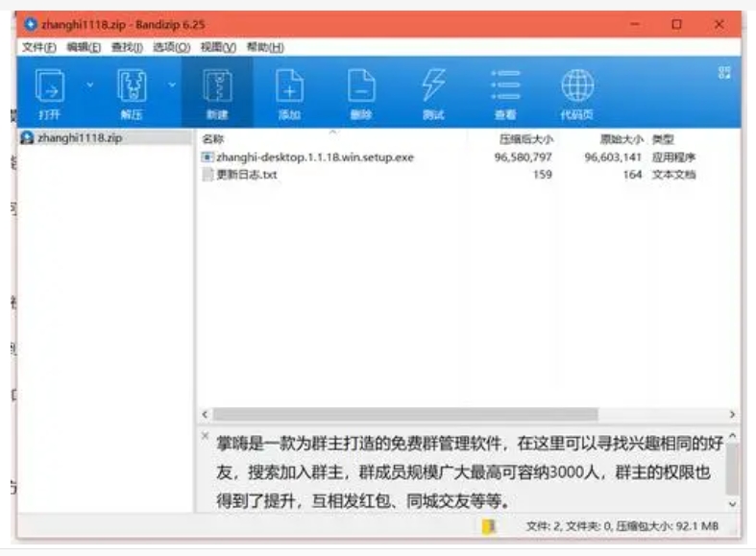Click the exe file icon beside zhanghi-desktop
Viewport: 756px width, 556px height.
coord(207,157)
